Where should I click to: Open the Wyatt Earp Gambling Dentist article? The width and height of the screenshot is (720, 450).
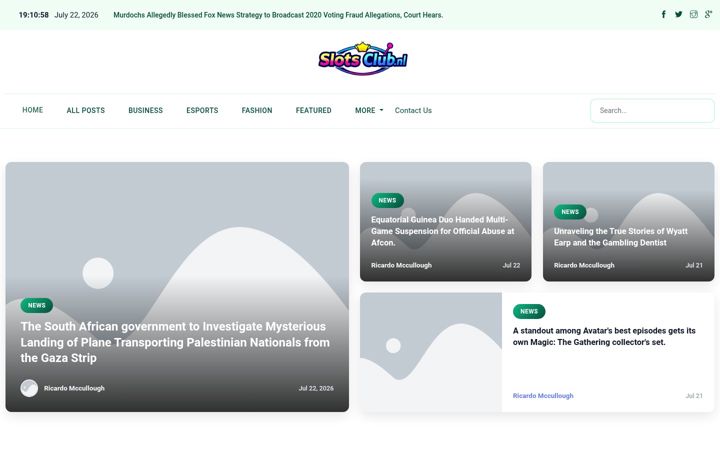620,237
